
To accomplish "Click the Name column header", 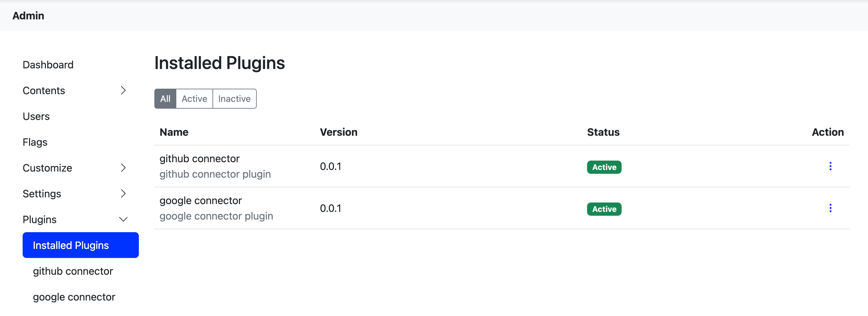I will [174, 132].
